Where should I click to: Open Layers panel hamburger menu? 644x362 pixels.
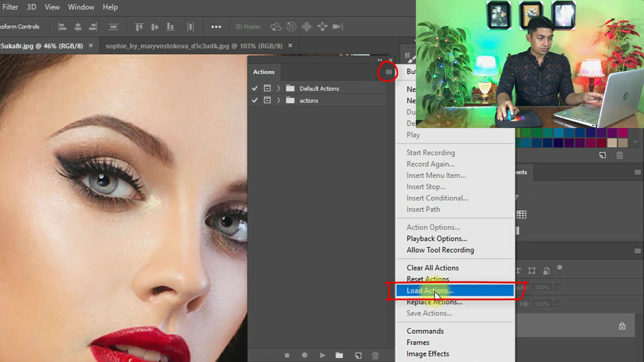point(638,251)
